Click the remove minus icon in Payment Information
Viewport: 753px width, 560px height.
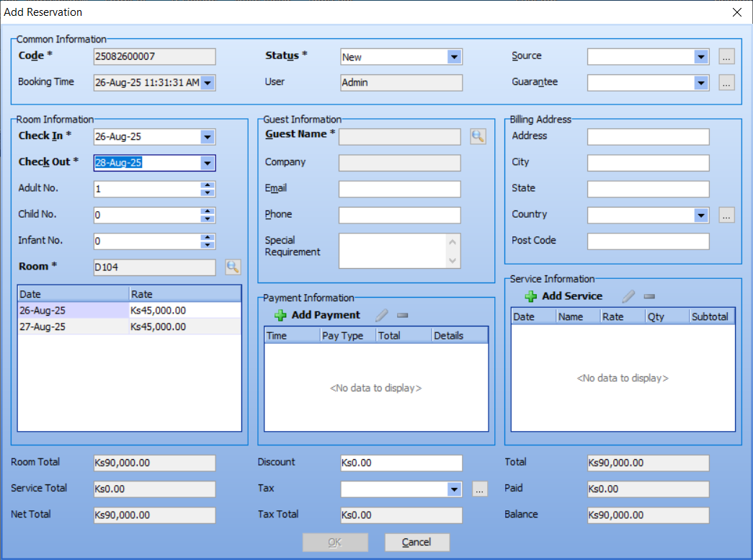click(x=403, y=315)
